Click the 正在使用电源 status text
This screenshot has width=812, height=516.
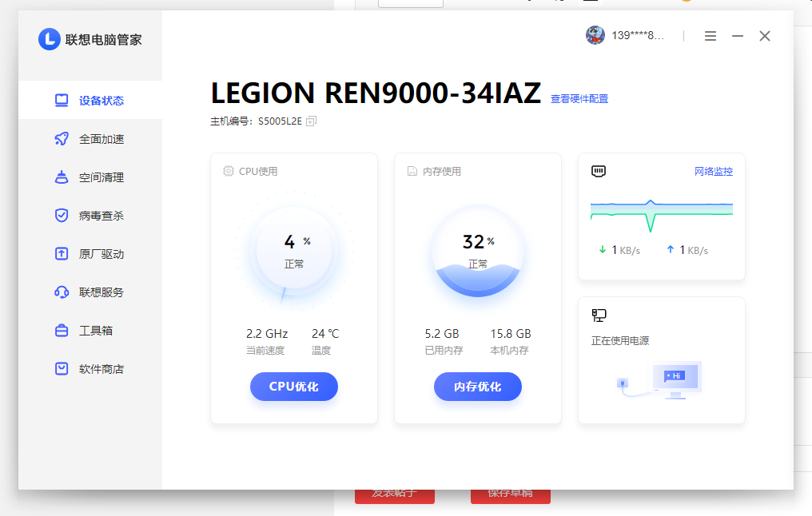[620, 340]
